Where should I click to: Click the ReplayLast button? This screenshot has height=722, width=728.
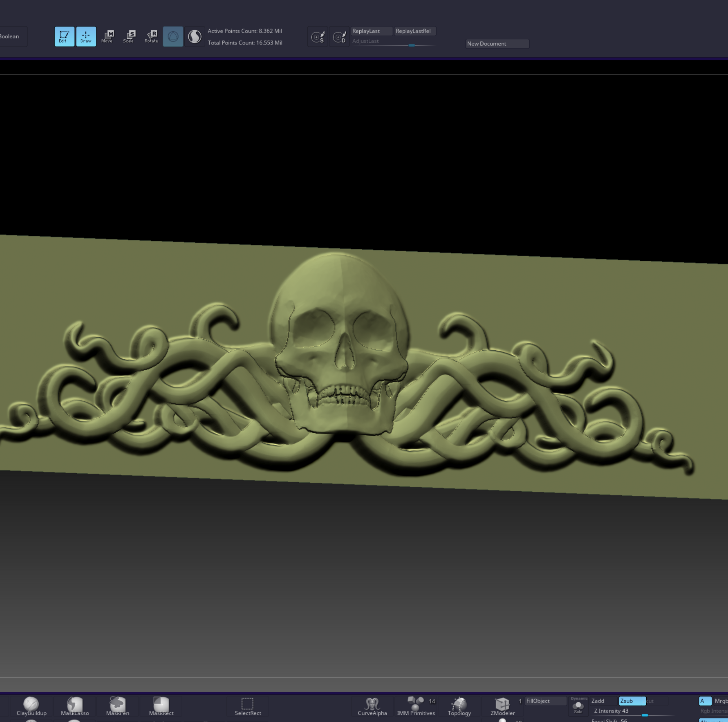click(x=371, y=31)
